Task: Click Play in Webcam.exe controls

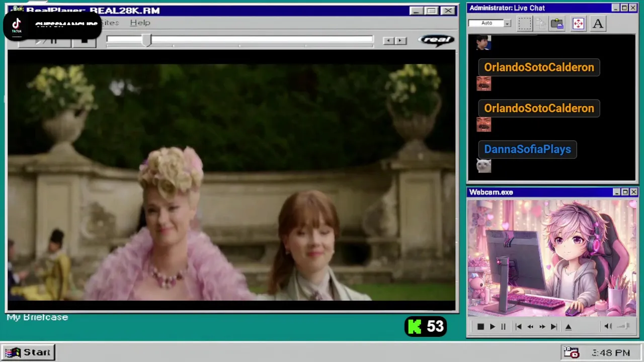Action: coord(492,327)
